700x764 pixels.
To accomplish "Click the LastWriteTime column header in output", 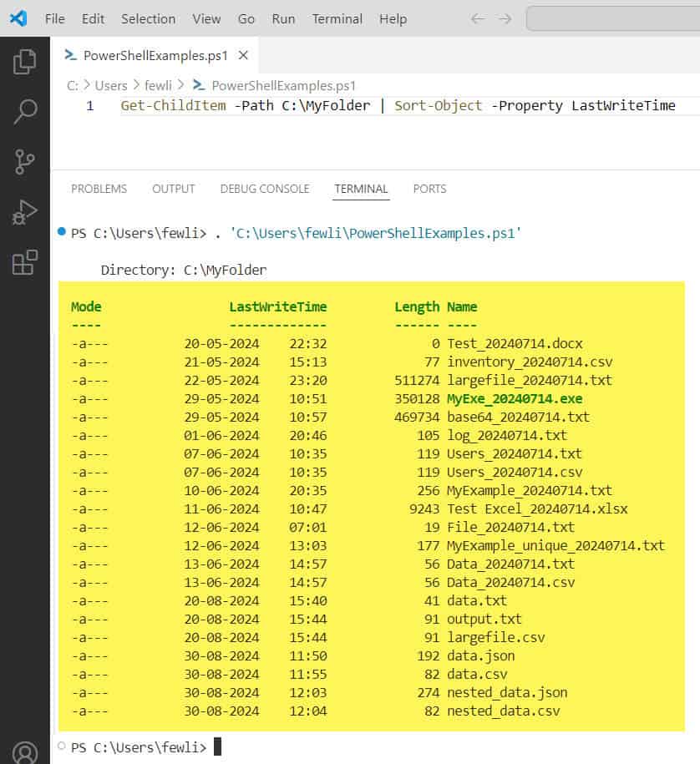I will (x=278, y=306).
